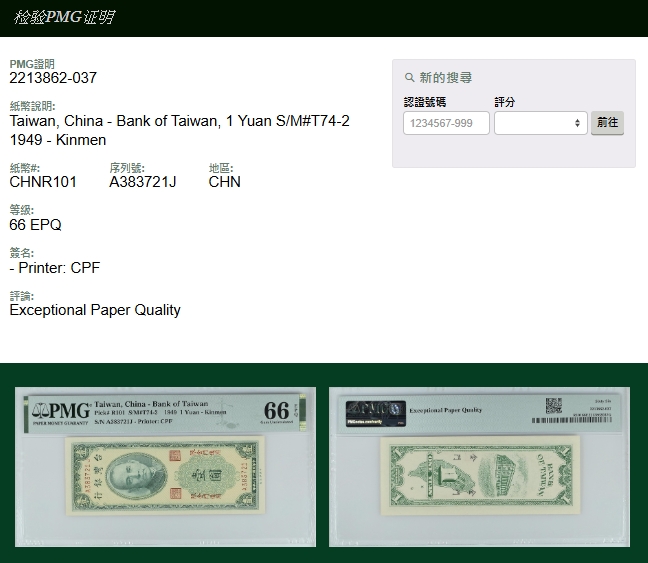Viewport: 648px width, 563px height.
Task: Click the 認證號碼 certificate number input field
Action: 446,123
